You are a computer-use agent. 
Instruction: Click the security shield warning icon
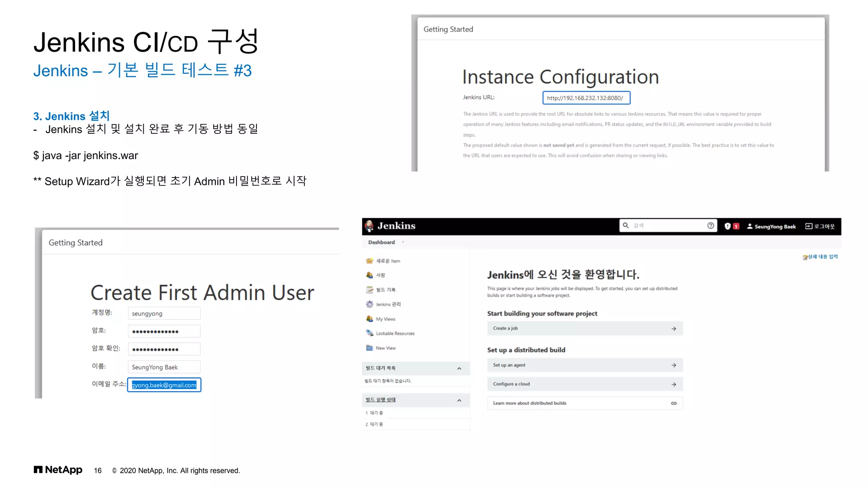point(727,226)
